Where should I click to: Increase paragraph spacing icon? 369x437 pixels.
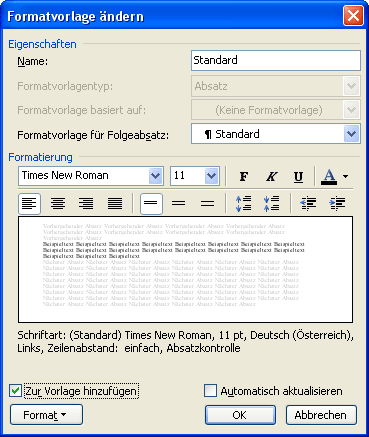pos(244,203)
